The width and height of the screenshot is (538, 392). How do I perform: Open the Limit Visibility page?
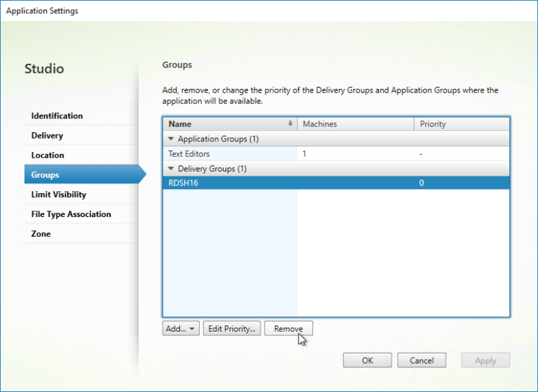59,195
